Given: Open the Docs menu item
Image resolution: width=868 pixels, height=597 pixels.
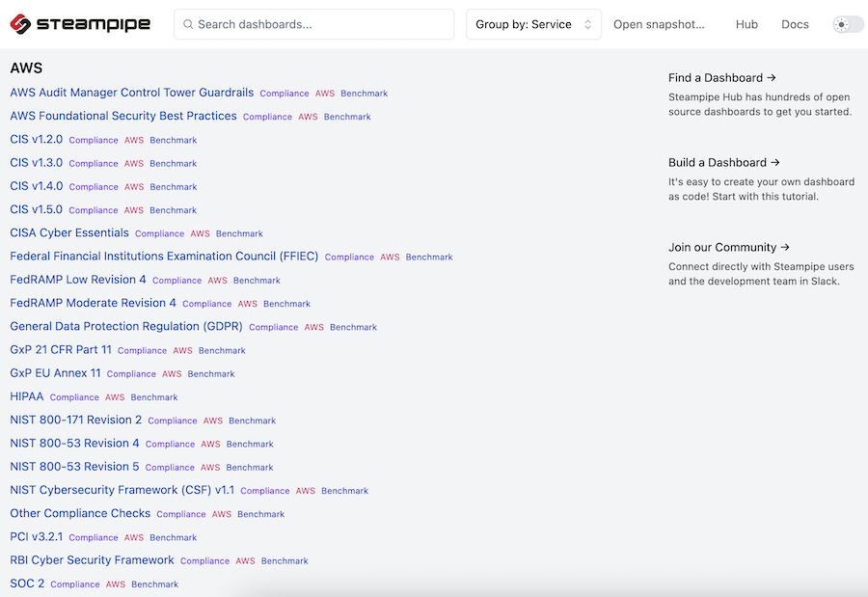Looking at the screenshot, I should [795, 24].
